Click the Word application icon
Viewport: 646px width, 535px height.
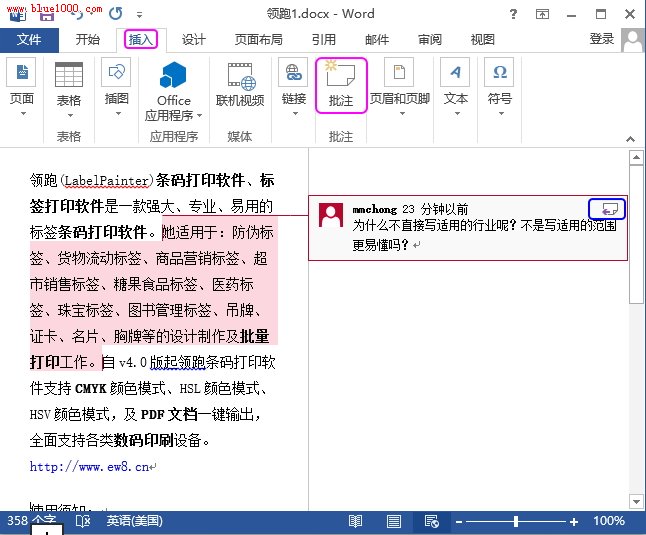coord(18,15)
